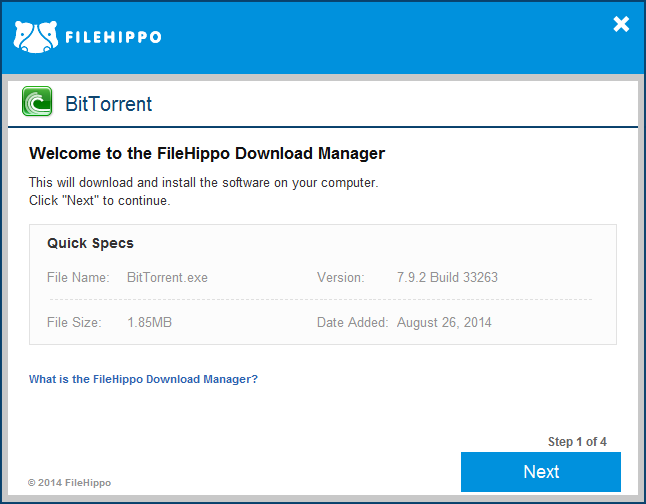
Task: Select version value '7.9.2 Build 33263'
Action: pos(447,277)
